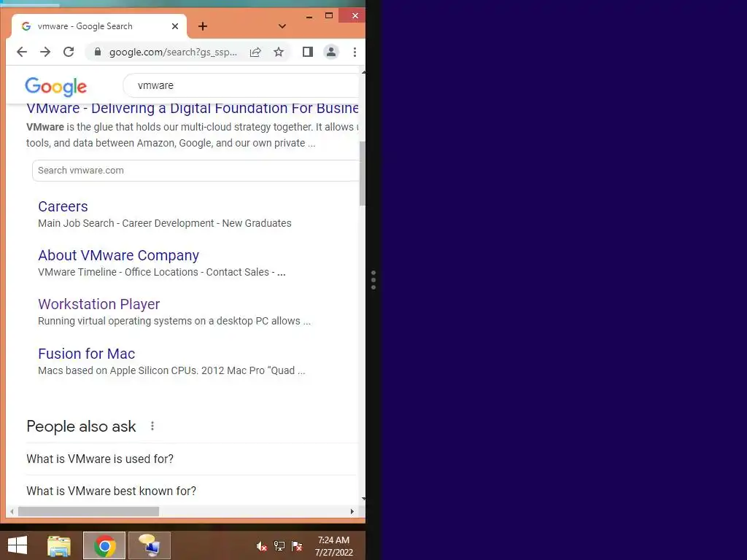The image size is (747, 560).
Task: Expand What is VMware best known for
Action: (192, 491)
